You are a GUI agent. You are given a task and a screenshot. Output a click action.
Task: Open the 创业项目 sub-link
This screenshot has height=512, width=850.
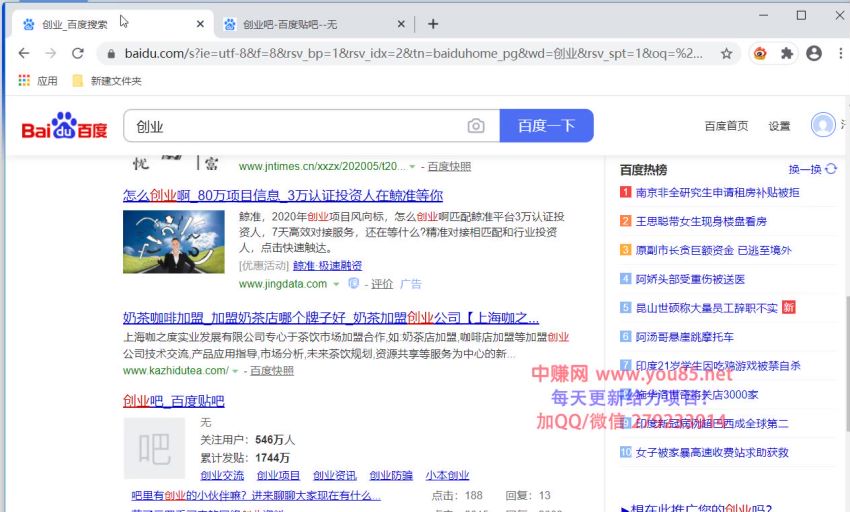coord(279,475)
